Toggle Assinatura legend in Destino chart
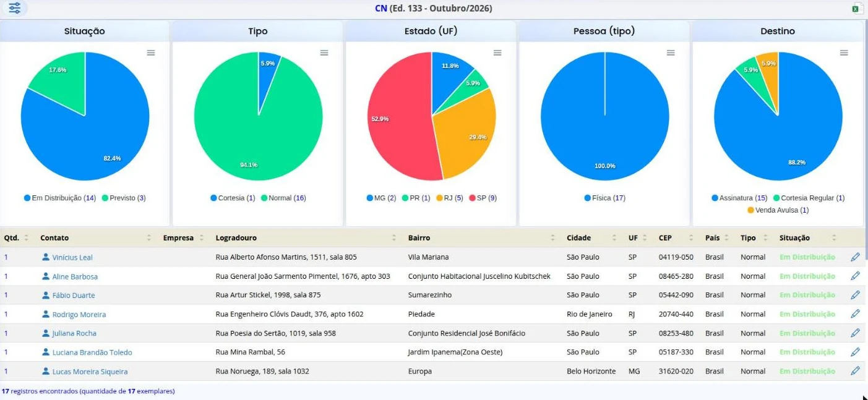Image resolution: width=868 pixels, height=400 pixels. pos(739,198)
